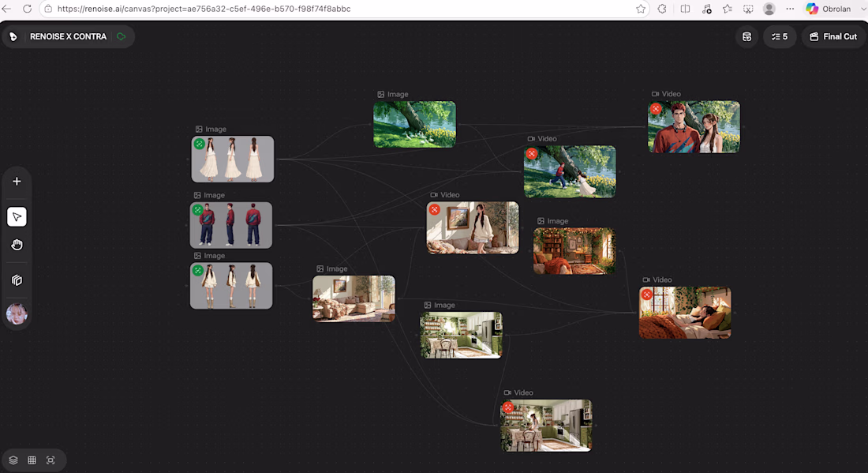Image resolution: width=868 pixels, height=473 pixels.
Task: Toggle the grid view icon
Action: 32,460
